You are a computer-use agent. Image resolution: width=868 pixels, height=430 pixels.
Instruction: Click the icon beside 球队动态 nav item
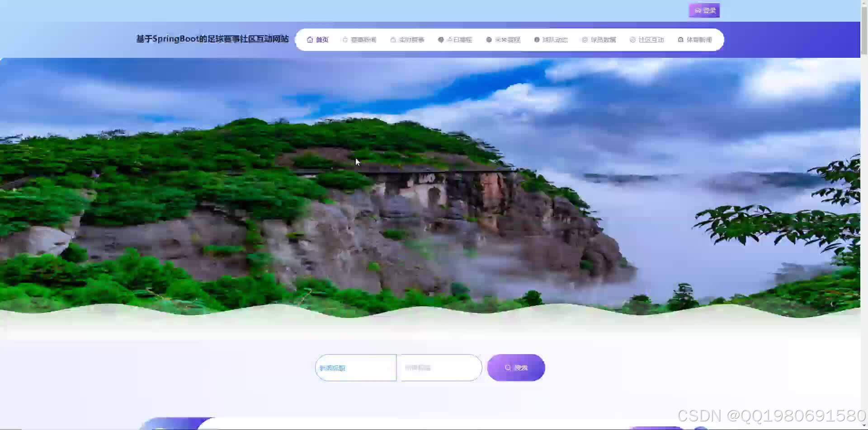click(x=536, y=39)
